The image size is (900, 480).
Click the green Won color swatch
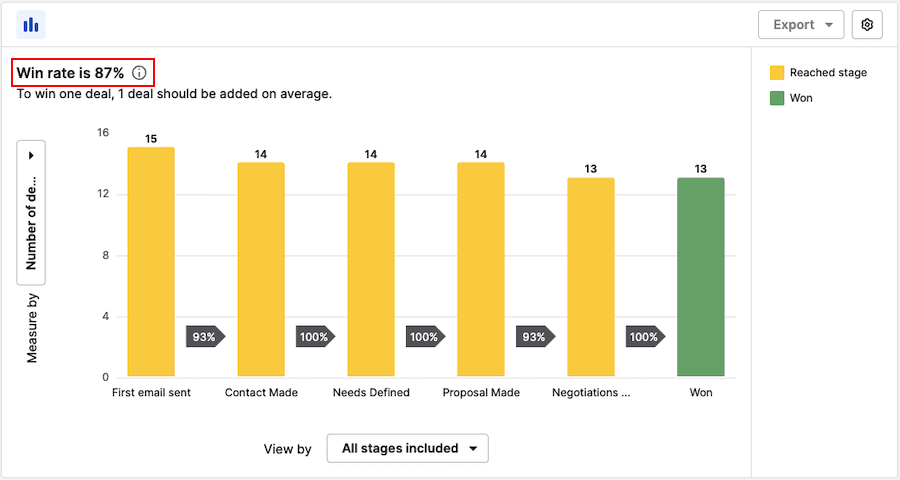(777, 98)
